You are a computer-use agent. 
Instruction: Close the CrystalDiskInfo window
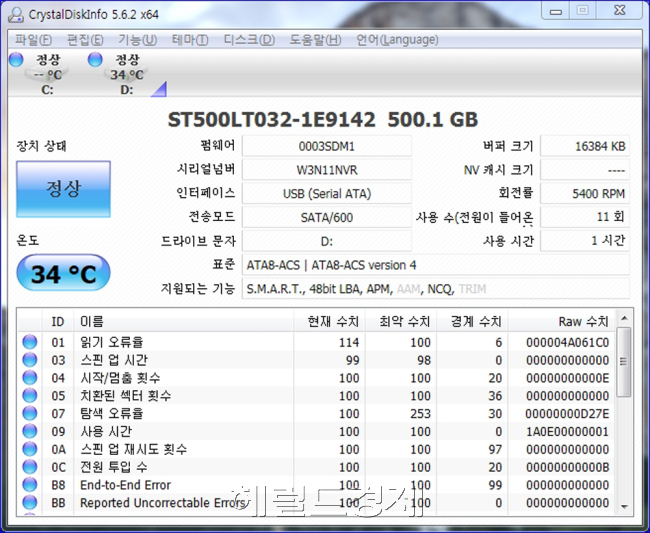coord(620,10)
